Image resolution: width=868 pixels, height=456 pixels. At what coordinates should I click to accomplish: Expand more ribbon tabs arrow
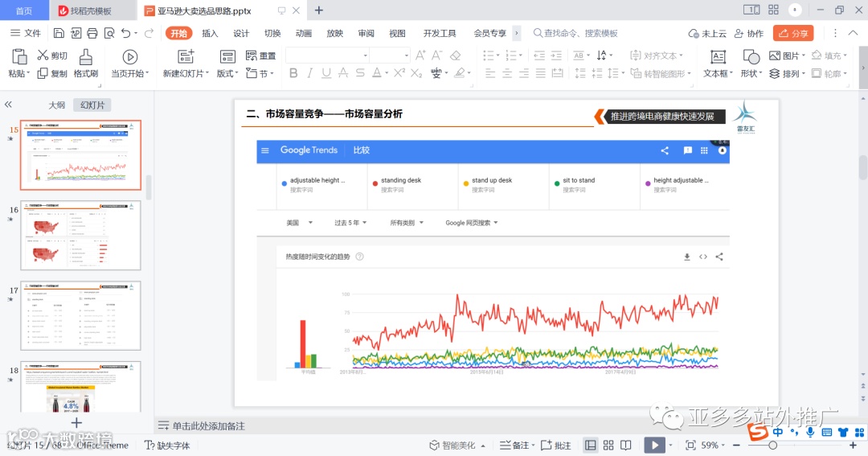tap(517, 33)
